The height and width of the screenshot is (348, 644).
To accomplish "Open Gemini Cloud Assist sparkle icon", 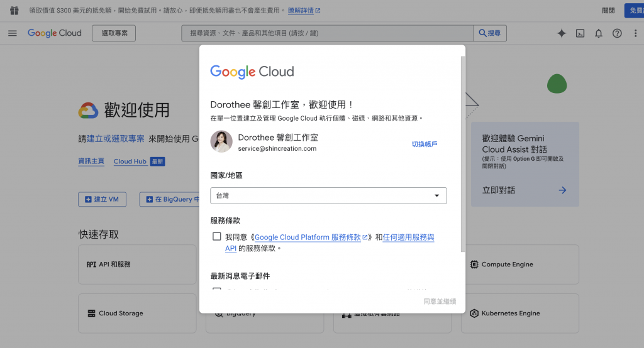I will point(562,33).
